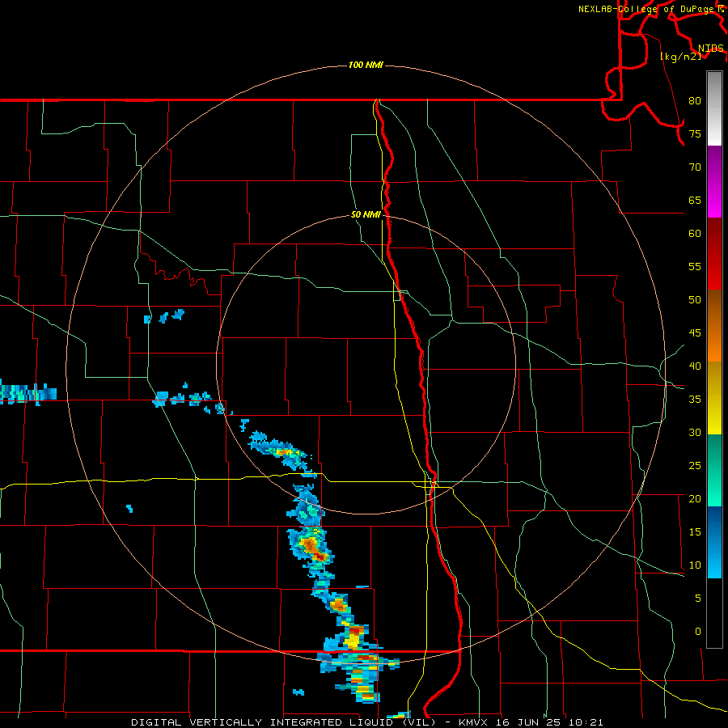The image size is (728, 728).
Task: Click the 65 scale value
Action: (695, 200)
